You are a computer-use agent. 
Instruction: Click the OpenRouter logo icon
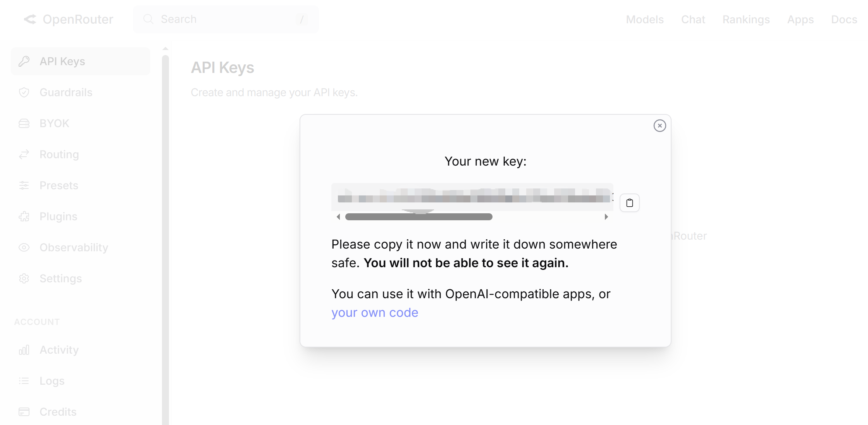(30, 19)
